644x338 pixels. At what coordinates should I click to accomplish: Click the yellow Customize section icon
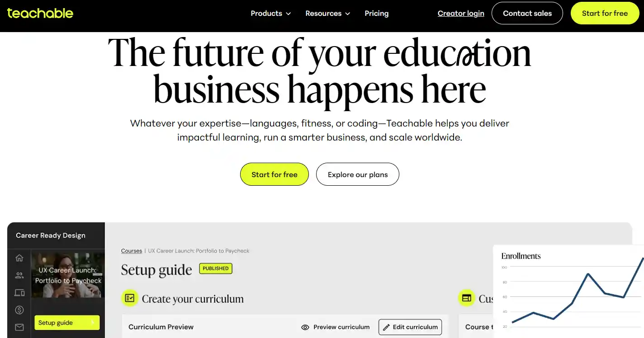pos(466,298)
